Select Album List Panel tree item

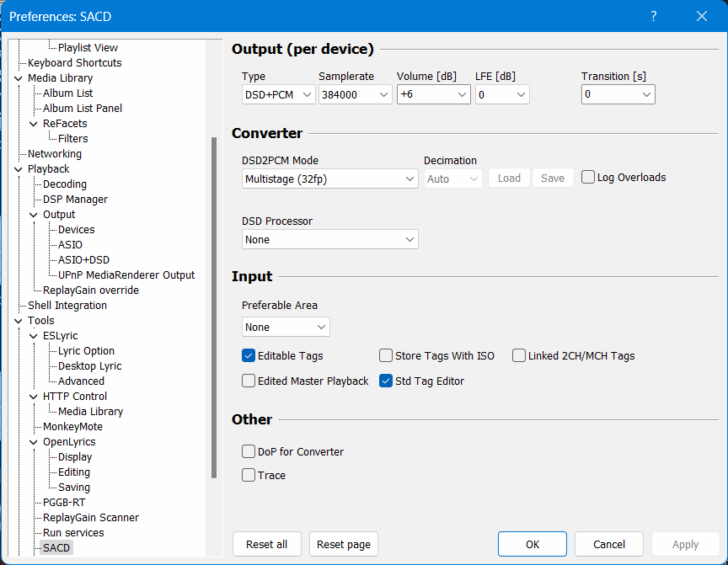pyautogui.click(x=83, y=108)
